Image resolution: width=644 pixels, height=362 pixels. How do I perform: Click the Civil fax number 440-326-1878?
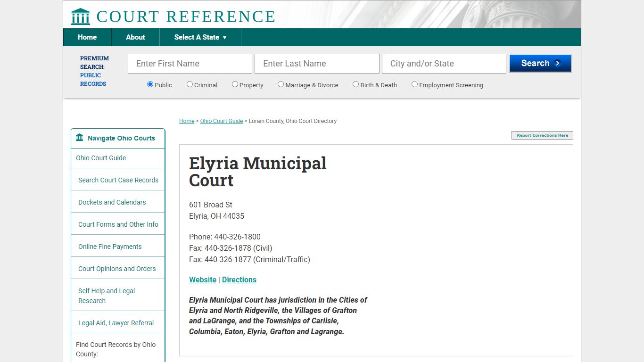coord(228,248)
